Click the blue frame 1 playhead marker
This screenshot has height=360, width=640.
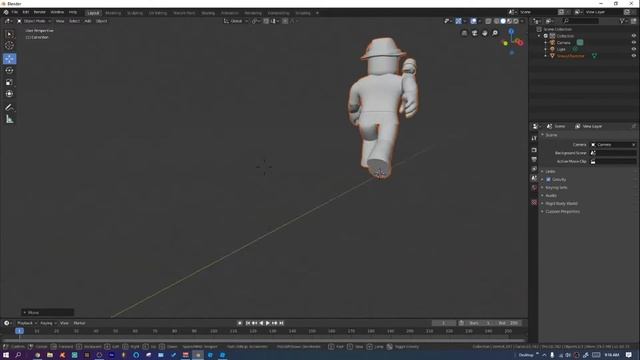pos(19,331)
